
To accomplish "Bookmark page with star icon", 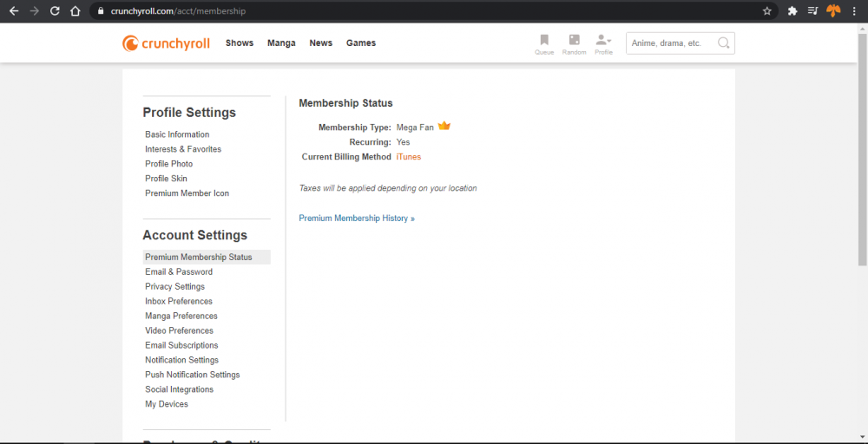I will point(767,11).
